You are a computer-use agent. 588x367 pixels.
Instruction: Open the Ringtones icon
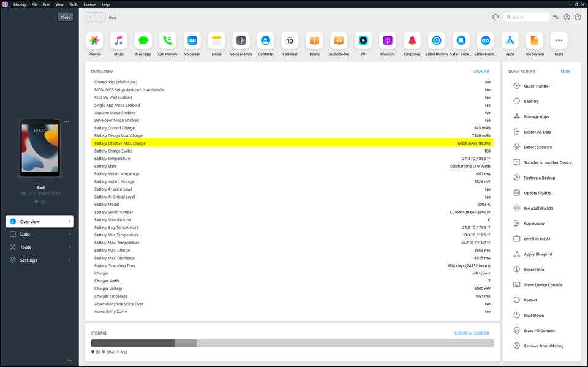click(x=412, y=40)
